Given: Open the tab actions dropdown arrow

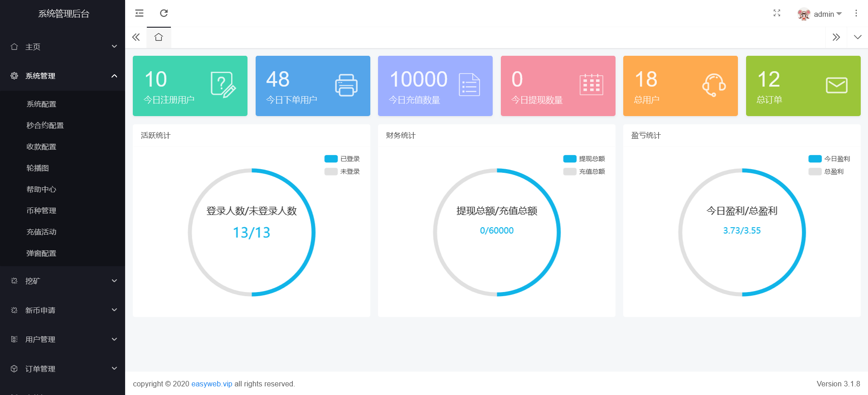Looking at the screenshot, I should tap(857, 37).
